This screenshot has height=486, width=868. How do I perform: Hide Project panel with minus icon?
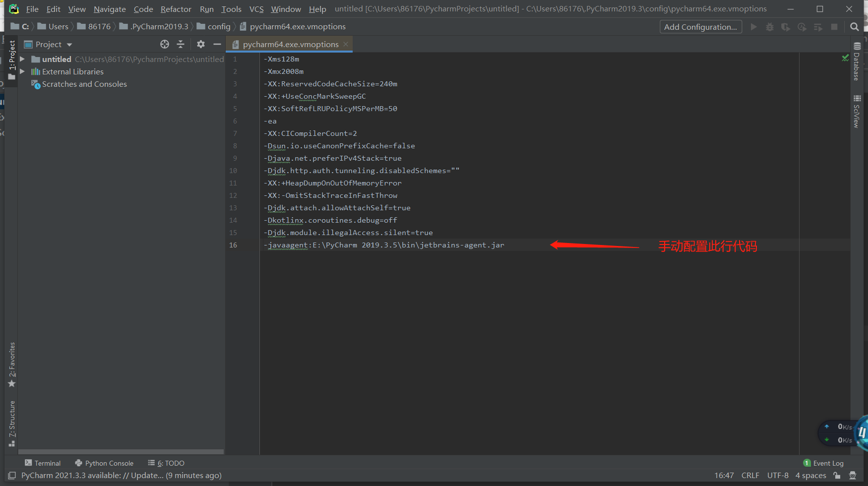tap(217, 44)
